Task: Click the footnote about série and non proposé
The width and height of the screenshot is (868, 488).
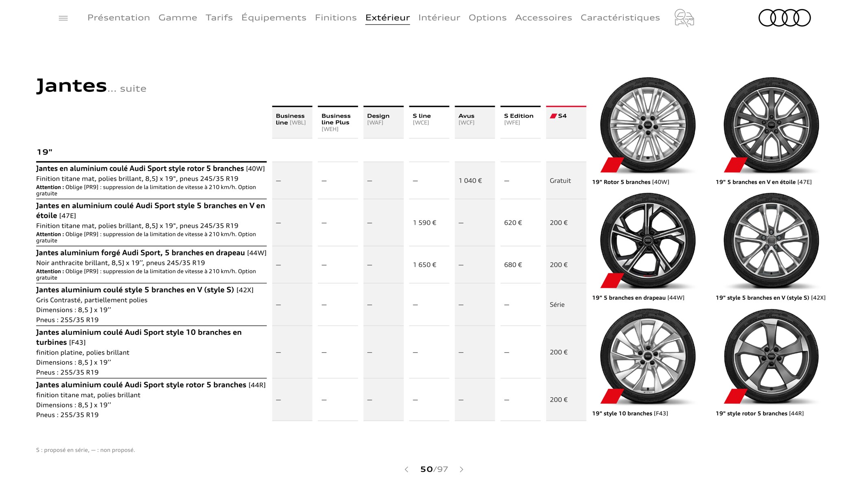Action: (85, 450)
